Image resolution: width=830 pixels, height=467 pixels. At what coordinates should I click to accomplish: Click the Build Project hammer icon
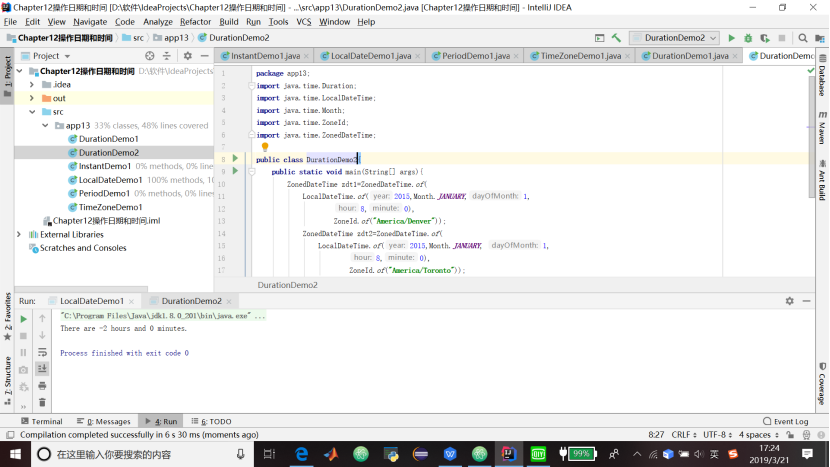(617, 38)
